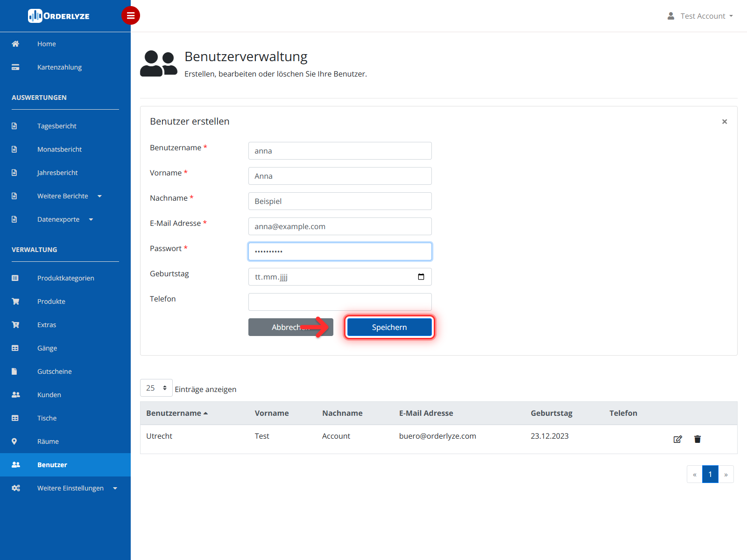Click the Produktkategorien list icon
The height and width of the screenshot is (560, 747).
(15, 278)
